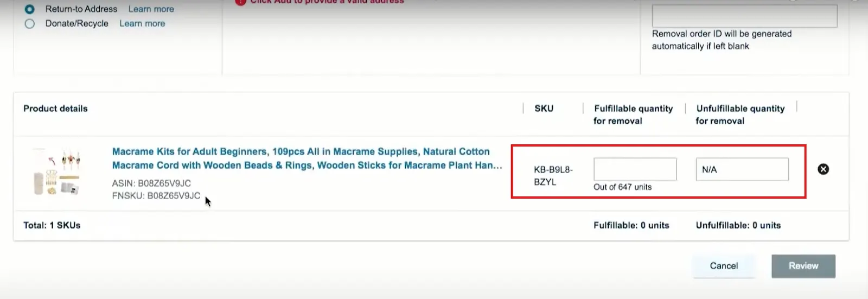Choose the Donate/Recycle radio button
The width and height of the screenshot is (868, 299).
click(x=30, y=24)
